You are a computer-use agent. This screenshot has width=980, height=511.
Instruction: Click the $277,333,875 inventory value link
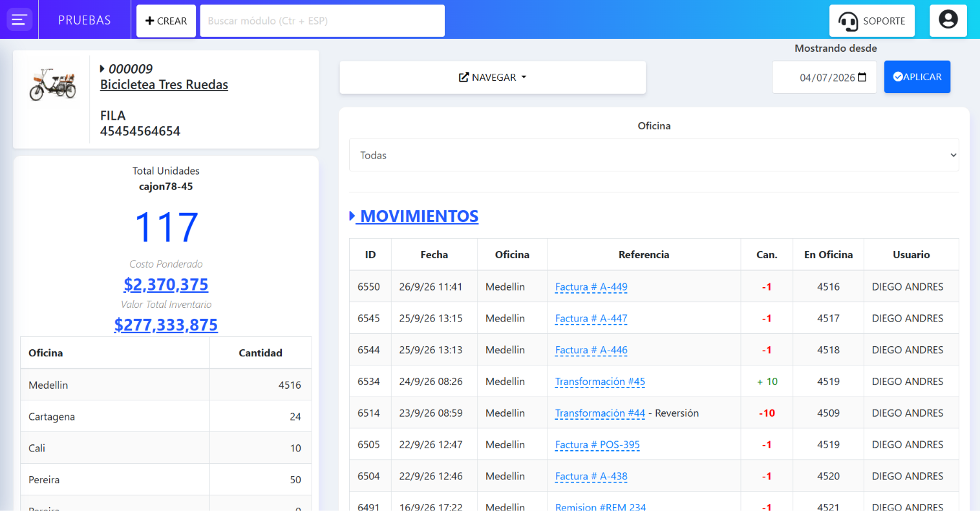pos(166,325)
